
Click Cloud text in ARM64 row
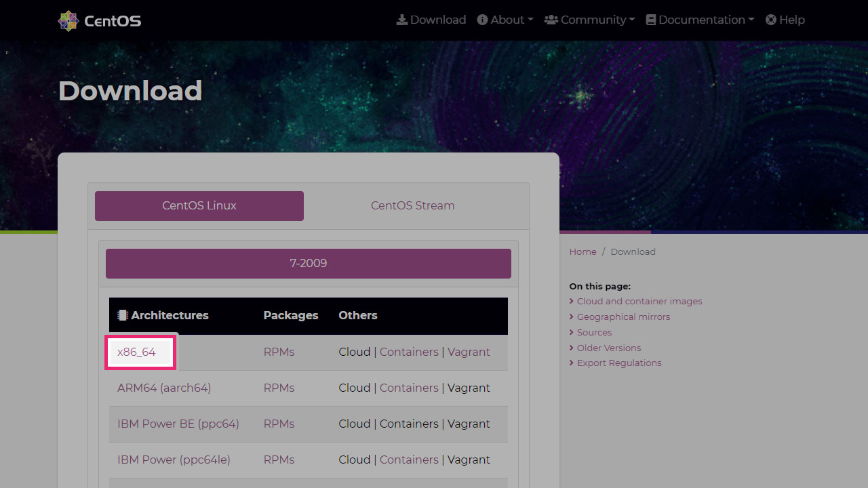[x=355, y=388]
